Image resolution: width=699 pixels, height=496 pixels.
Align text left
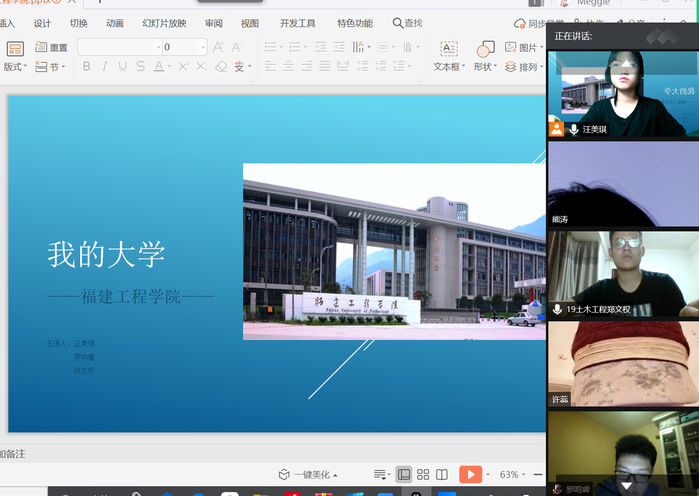270,66
